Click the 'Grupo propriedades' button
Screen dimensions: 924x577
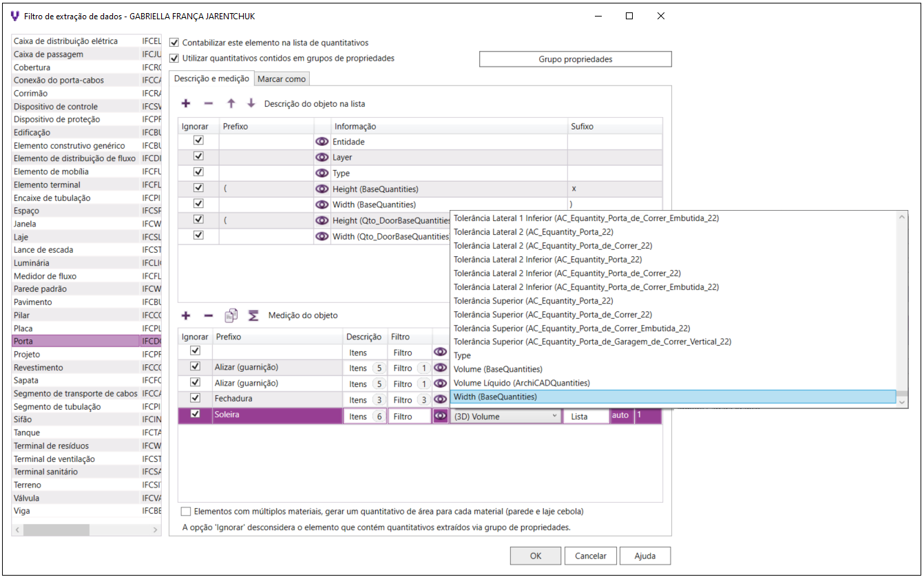575,59
